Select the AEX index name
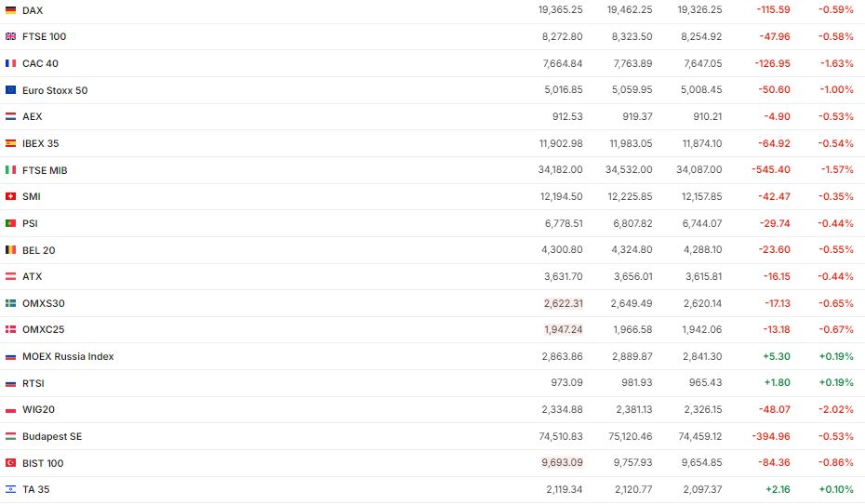The height and width of the screenshot is (504, 865). (33, 117)
